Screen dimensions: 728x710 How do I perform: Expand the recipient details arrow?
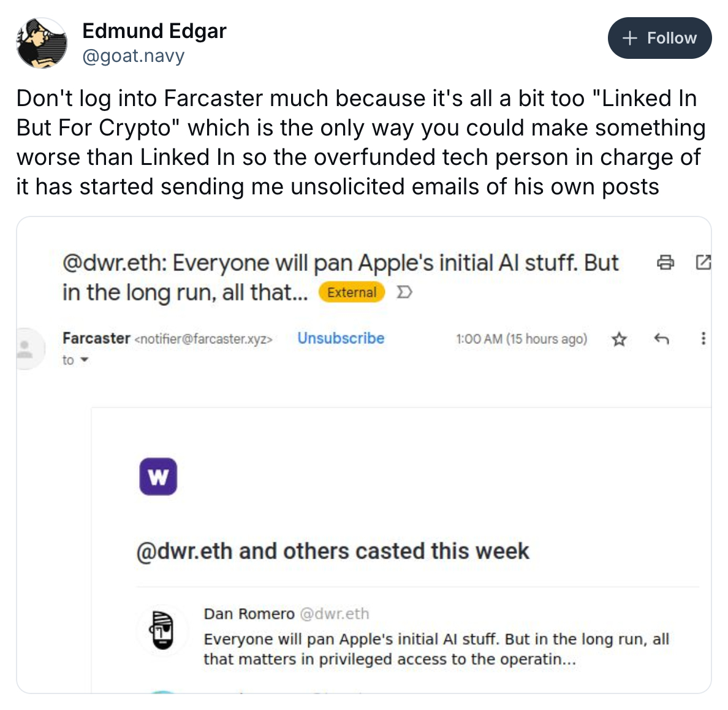pyautogui.click(x=85, y=361)
